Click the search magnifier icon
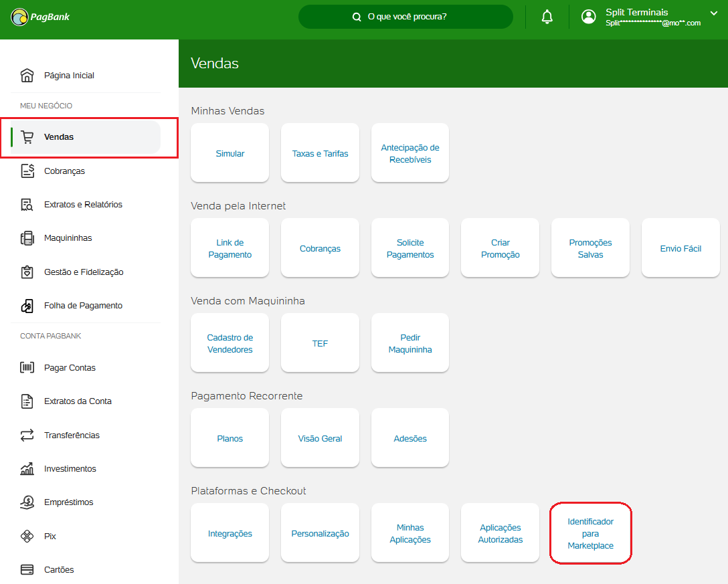Viewport: 728px width, 584px height. 357,17
